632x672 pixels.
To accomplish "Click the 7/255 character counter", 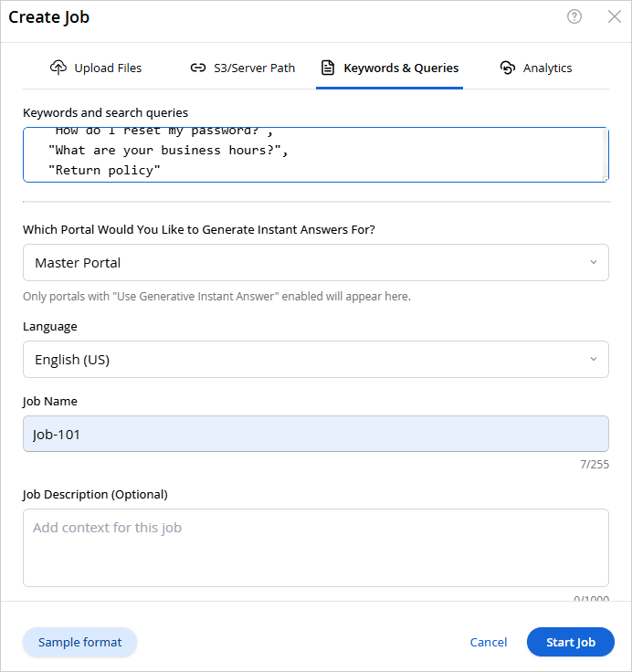I will tap(595, 464).
